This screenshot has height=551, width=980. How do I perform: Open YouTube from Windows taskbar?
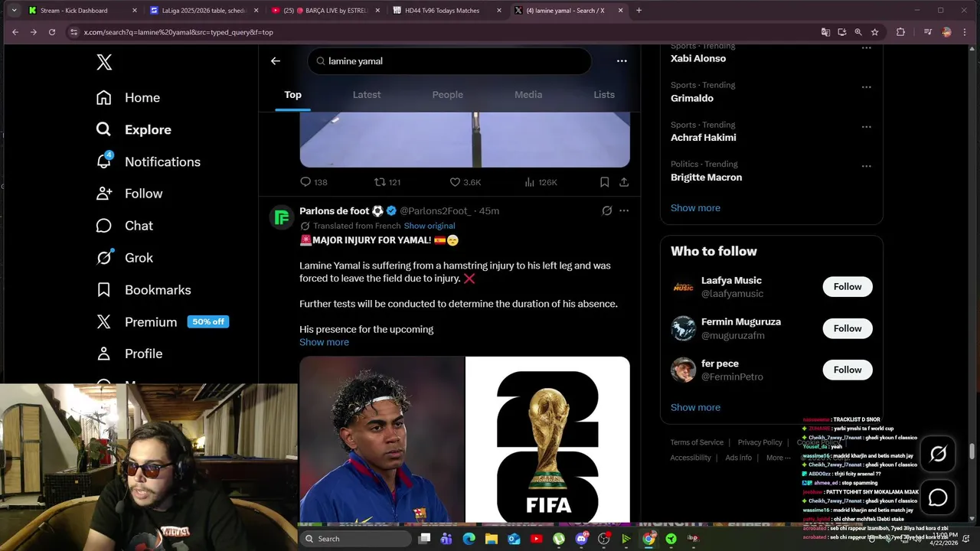(536, 539)
